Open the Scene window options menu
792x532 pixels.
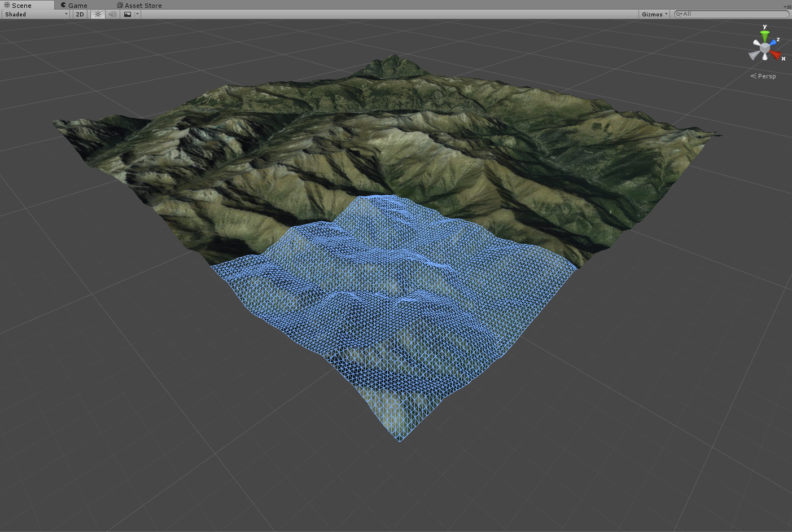pos(787,6)
